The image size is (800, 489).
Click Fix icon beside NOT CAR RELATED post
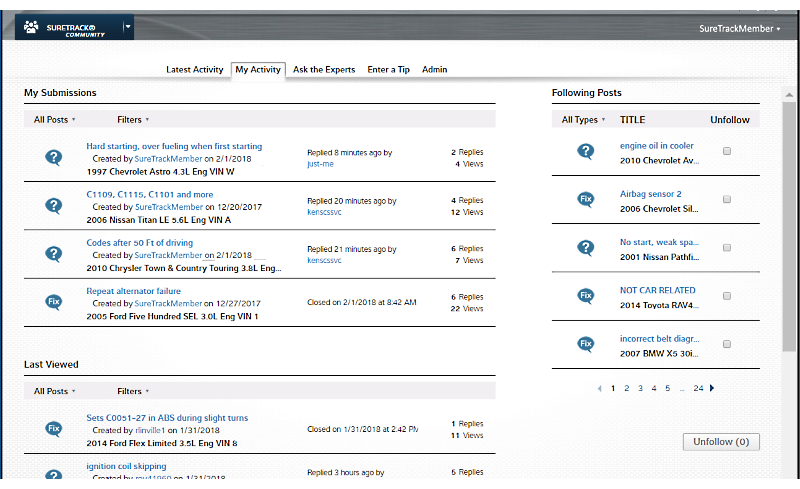(586, 296)
